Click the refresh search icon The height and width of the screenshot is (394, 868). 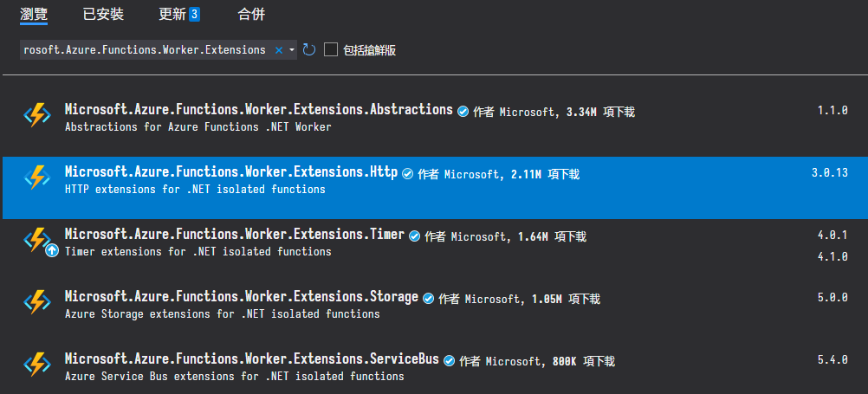[309, 50]
